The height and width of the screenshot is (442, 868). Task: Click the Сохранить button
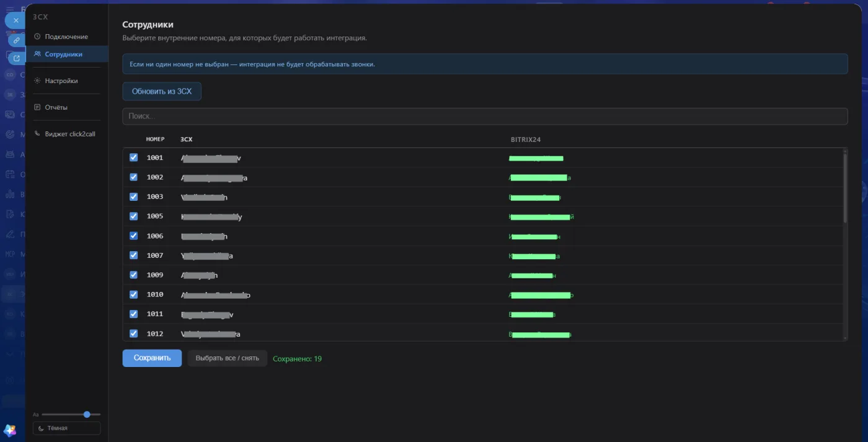(x=152, y=358)
